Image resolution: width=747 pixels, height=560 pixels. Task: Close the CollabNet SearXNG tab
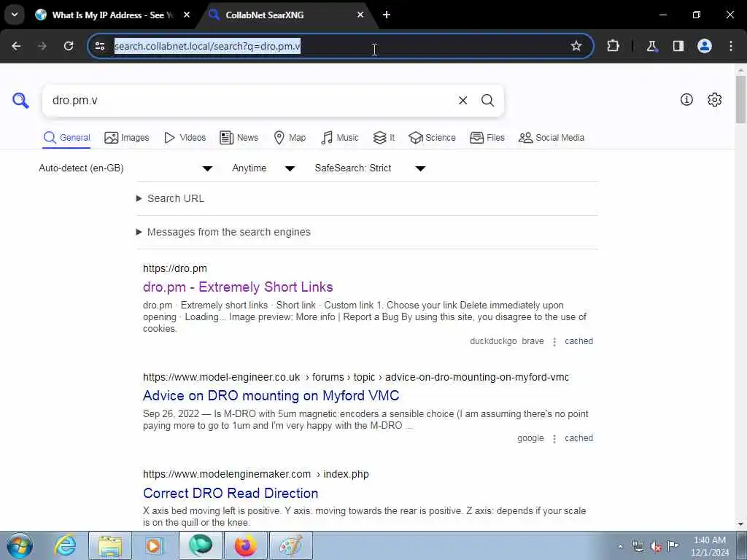(x=360, y=15)
